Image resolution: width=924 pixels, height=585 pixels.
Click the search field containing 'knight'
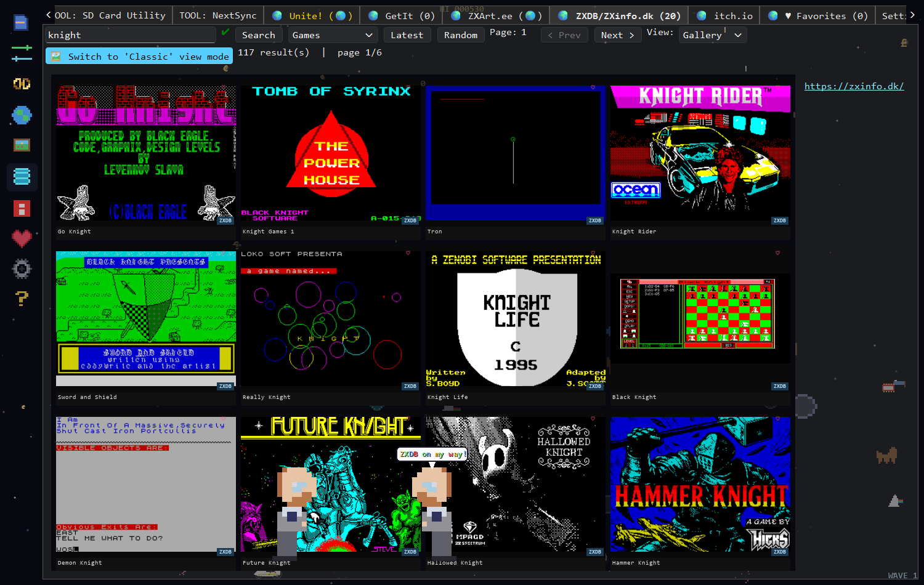click(x=131, y=35)
